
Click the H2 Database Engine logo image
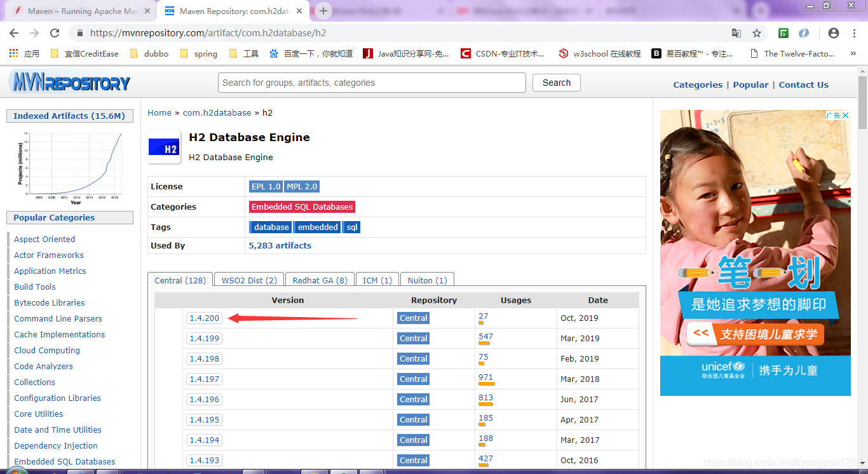[x=164, y=147]
